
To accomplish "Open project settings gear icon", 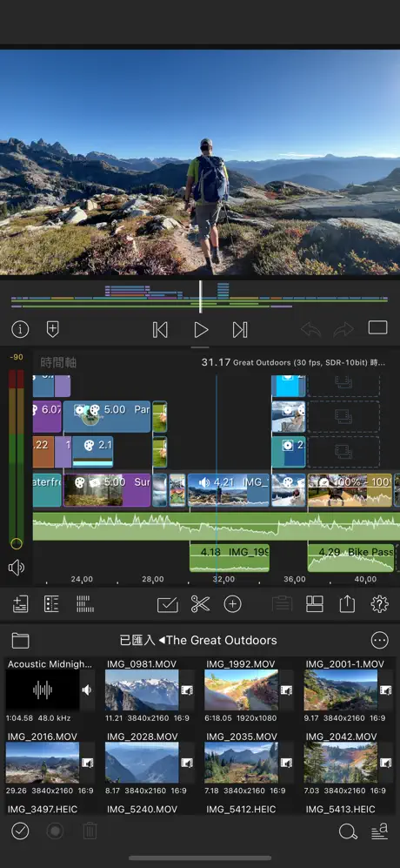I will click(x=379, y=604).
